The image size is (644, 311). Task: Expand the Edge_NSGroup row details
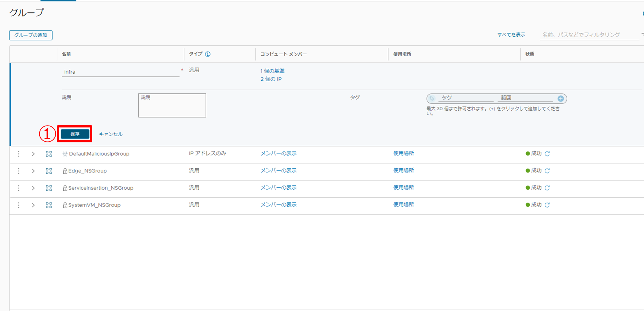tap(33, 171)
